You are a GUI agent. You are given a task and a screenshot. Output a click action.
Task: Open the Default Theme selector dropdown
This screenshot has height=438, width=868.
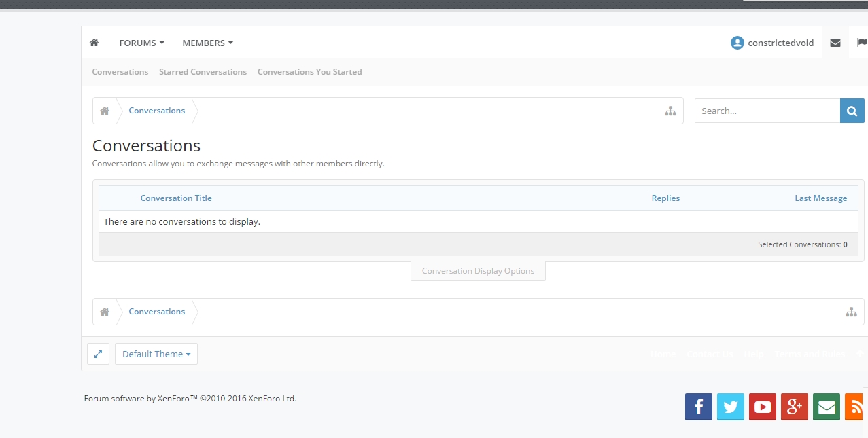coord(156,354)
